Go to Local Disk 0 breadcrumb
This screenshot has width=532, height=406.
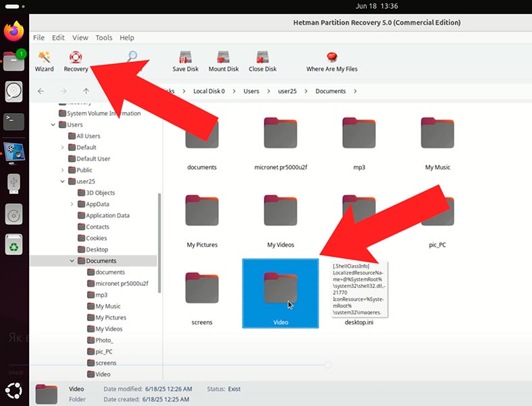click(209, 91)
